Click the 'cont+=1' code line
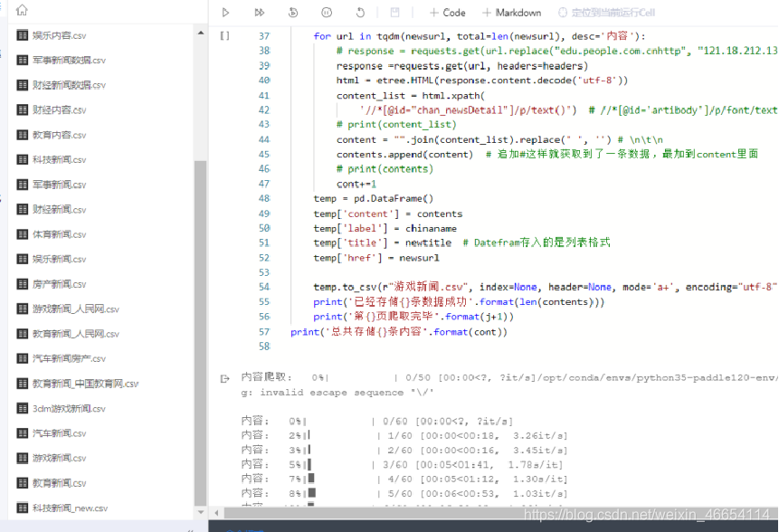 click(356, 184)
